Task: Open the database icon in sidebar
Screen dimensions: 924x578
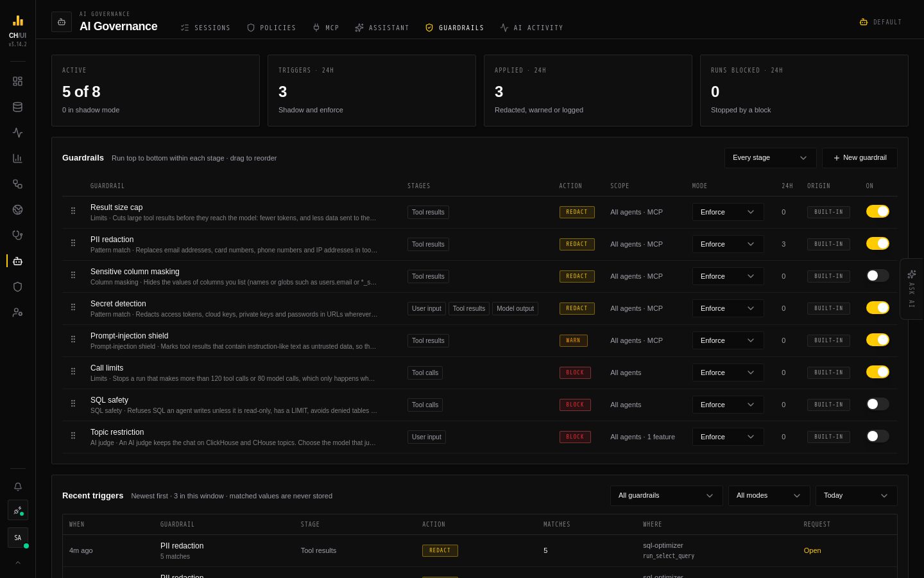Action: (x=17, y=107)
